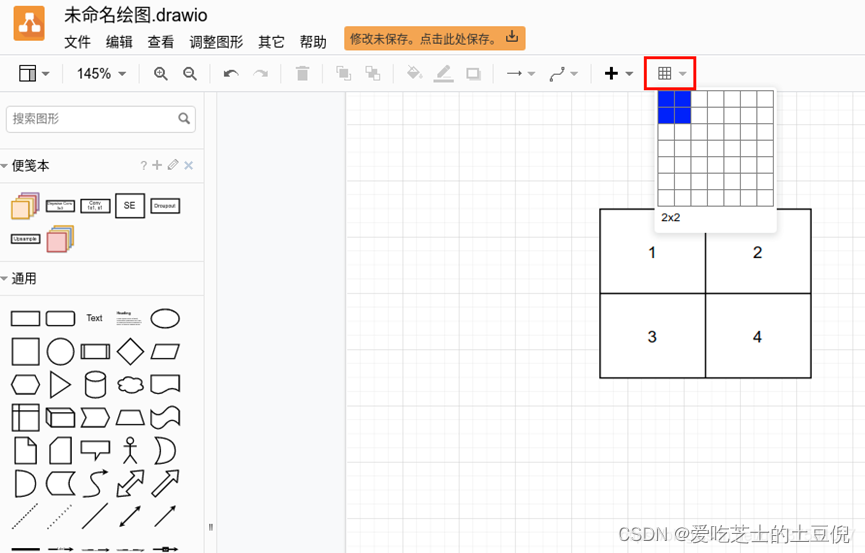This screenshot has width=865, height=553.
Task: Select the rounded rectangle shape
Action: [60, 318]
